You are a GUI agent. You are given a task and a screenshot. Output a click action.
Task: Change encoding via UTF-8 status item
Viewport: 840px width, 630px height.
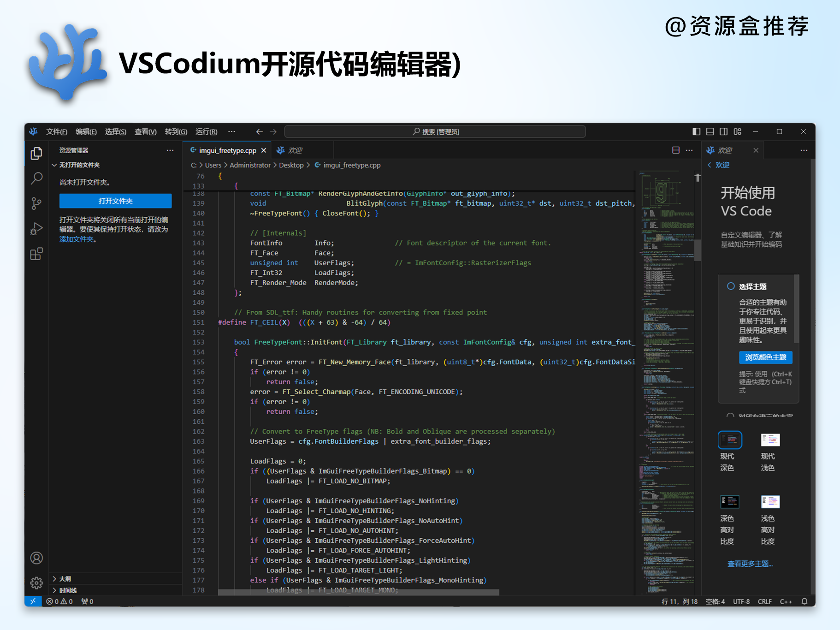click(x=741, y=601)
